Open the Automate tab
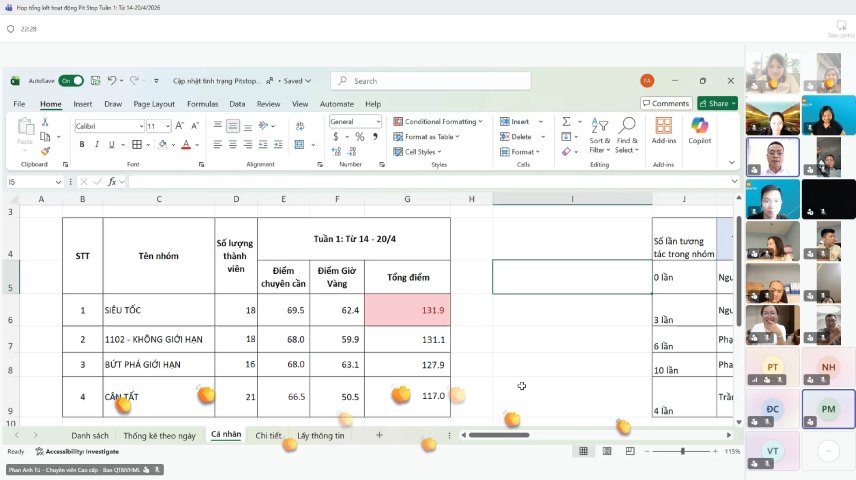 336,104
